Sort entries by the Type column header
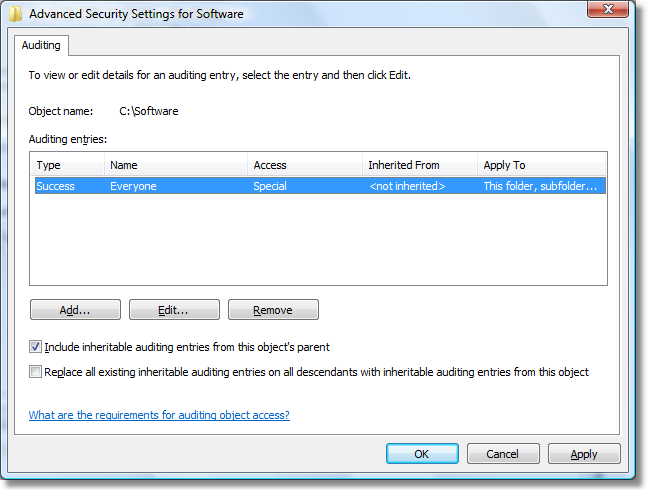This screenshot has width=648, height=492. coord(67,165)
